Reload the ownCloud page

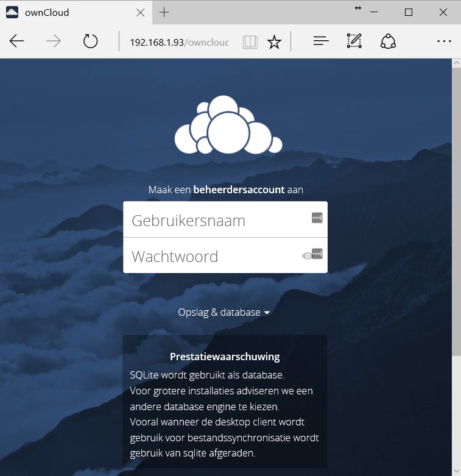(90, 41)
